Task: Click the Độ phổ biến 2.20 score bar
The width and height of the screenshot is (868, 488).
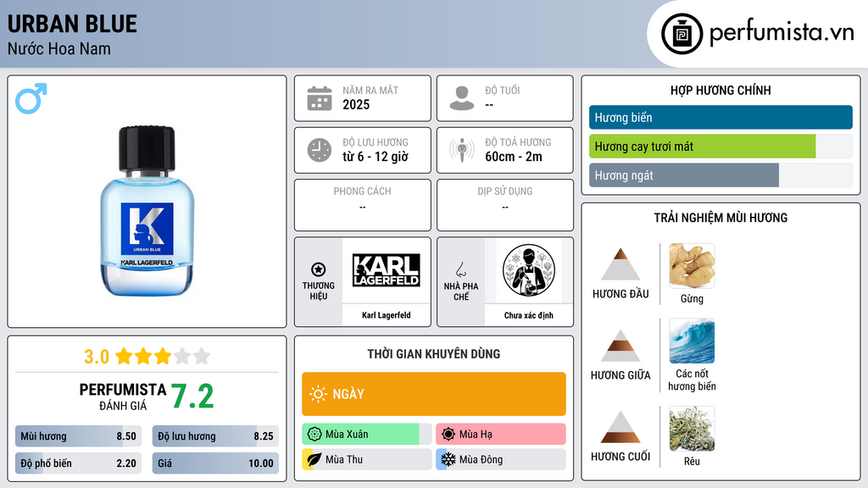Action: 78,463
